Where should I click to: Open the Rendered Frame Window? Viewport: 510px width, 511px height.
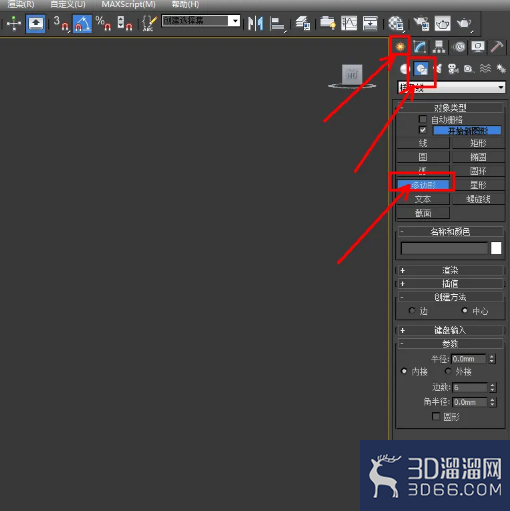tap(442, 24)
